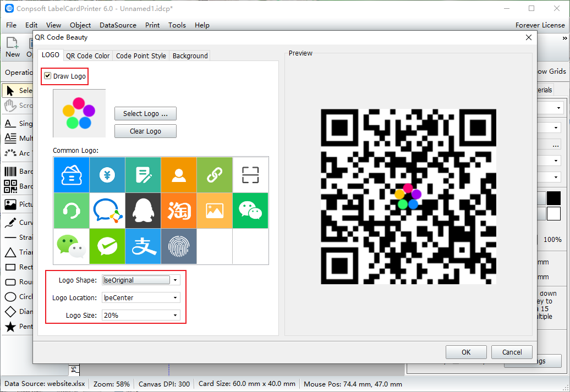Select the wallet common logo icon
The image size is (570, 392).
[x=72, y=175]
